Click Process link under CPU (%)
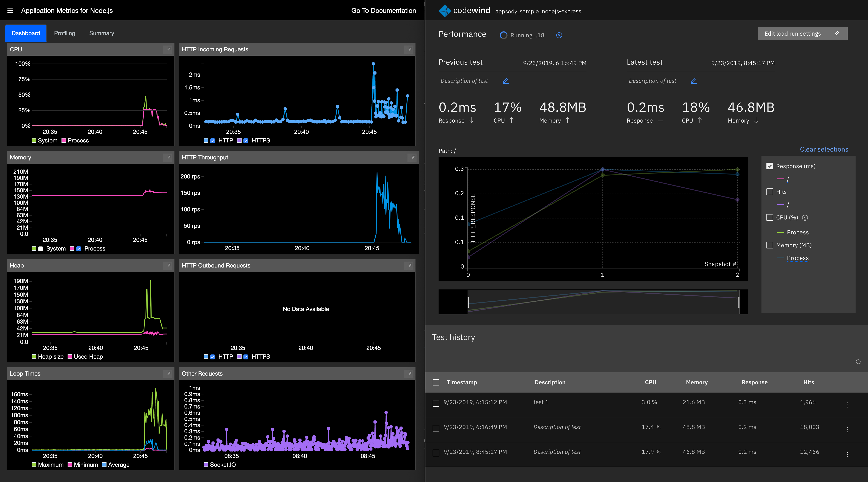 pyautogui.click(x=798, y=232)
